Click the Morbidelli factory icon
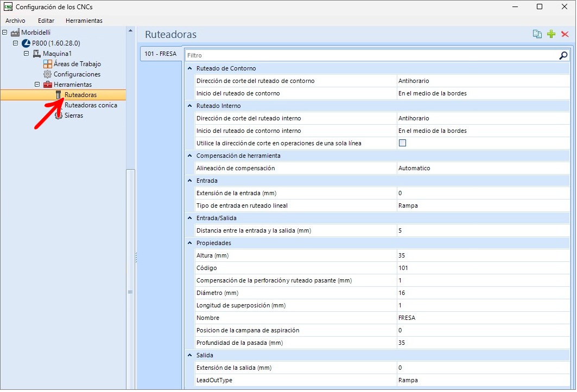This screenshot has height=392, width=577. click(x=15, y=33)
